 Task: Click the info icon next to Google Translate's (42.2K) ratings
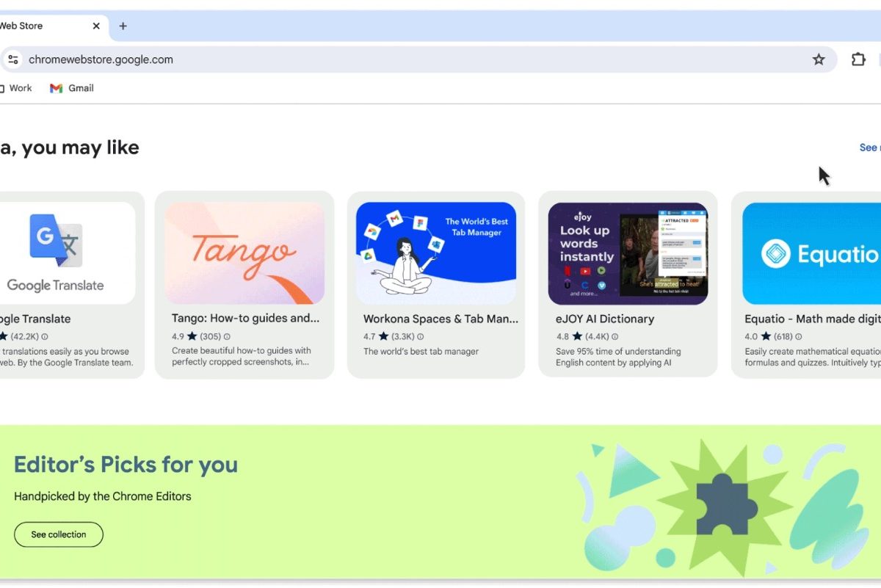(x=45, y=337)
